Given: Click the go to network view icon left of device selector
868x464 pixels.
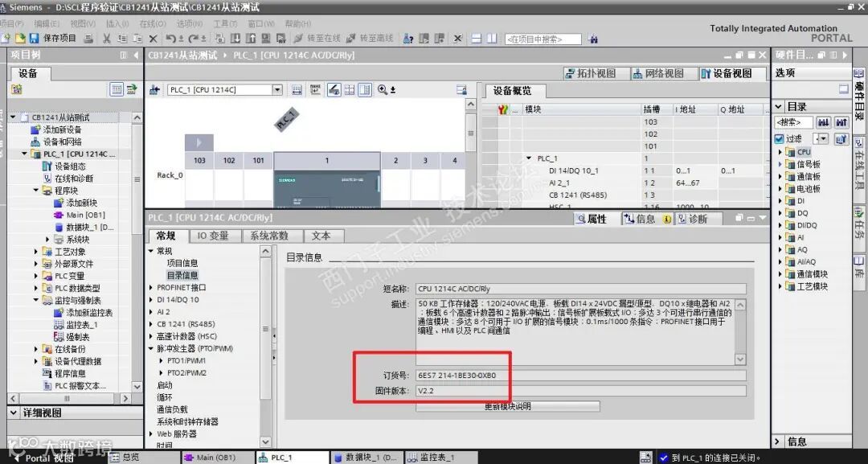Looking at the screenshot, I should coord(154,90).
